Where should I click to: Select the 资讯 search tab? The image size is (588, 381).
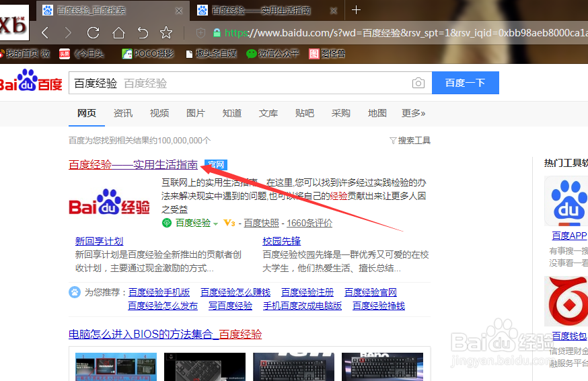point(123,113)
